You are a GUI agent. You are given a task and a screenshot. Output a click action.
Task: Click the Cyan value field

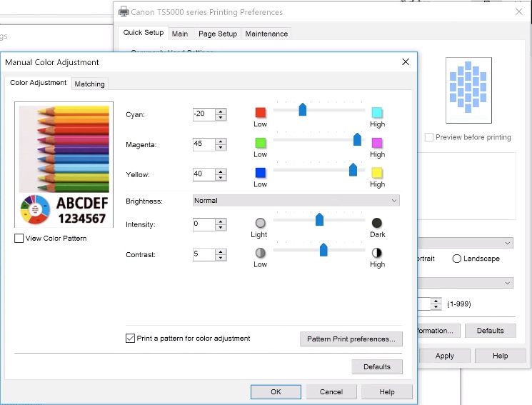click(204, 114)
